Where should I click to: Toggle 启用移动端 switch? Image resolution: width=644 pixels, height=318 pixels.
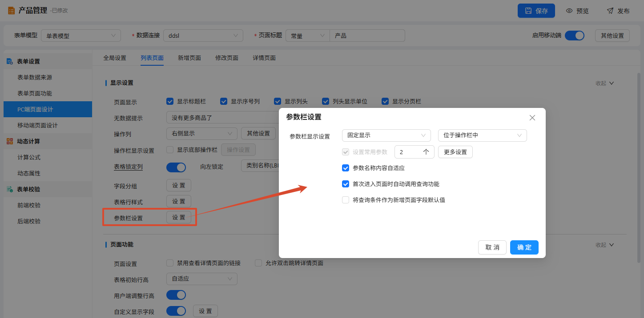(575, 36)
